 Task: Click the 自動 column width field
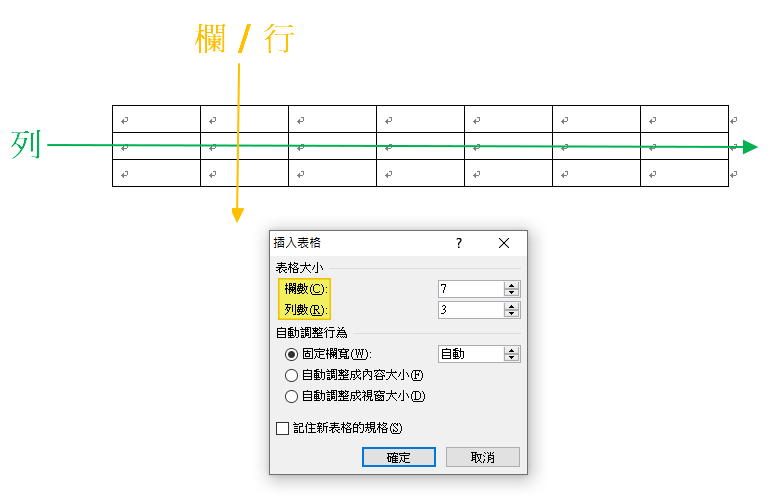[x=471, y=354]
